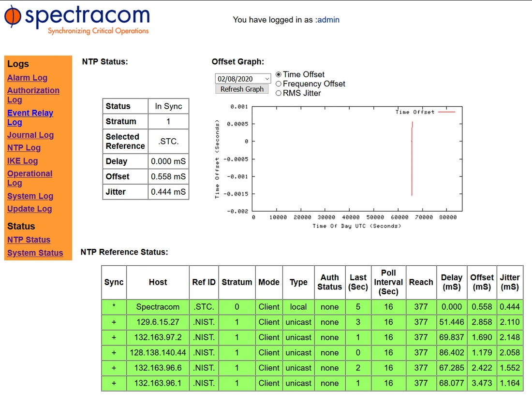
Task: Click the 'Poll Interval (Sec)' column header
Action: (x=388, y=282)
